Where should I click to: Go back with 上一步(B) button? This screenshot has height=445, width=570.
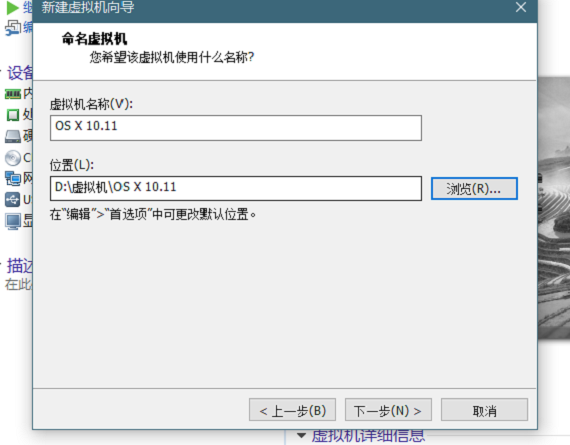pos(292,410)
